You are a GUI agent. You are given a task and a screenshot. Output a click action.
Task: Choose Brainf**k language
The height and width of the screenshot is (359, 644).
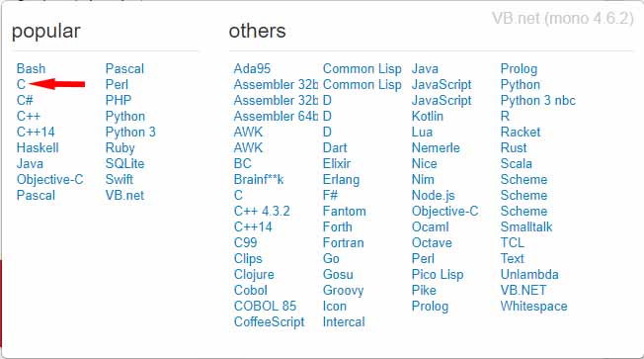click(259, 180)
